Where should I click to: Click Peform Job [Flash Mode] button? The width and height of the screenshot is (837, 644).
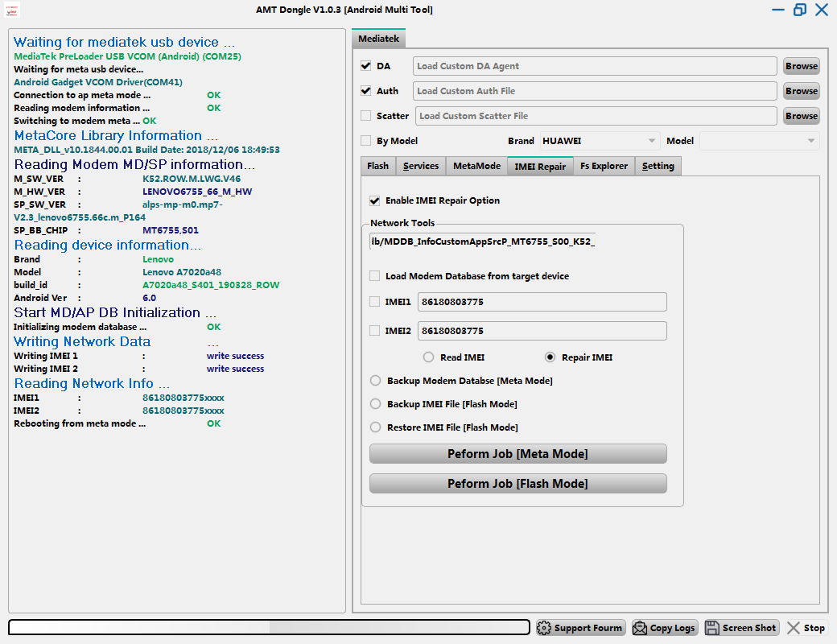517,484
